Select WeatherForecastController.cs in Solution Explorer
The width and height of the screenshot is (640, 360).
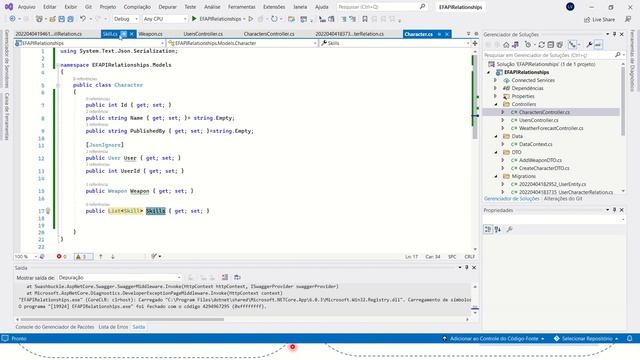(x=551, y=128)
